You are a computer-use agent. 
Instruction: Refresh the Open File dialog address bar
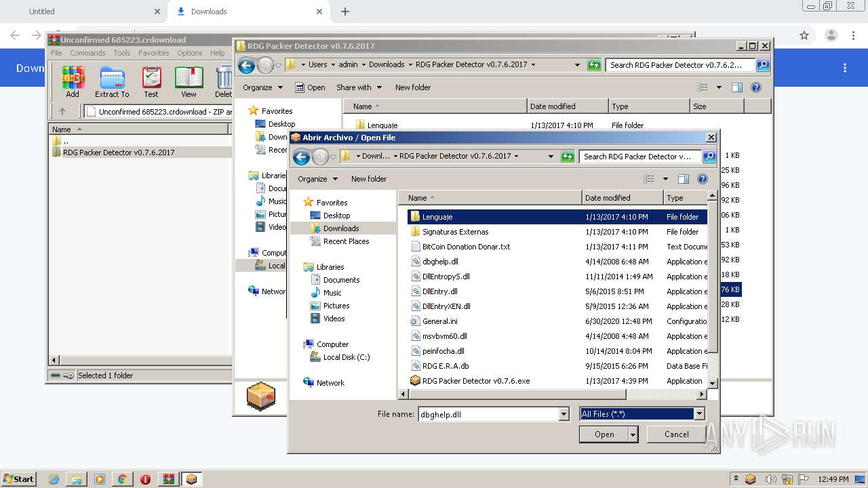pos(568,157)
